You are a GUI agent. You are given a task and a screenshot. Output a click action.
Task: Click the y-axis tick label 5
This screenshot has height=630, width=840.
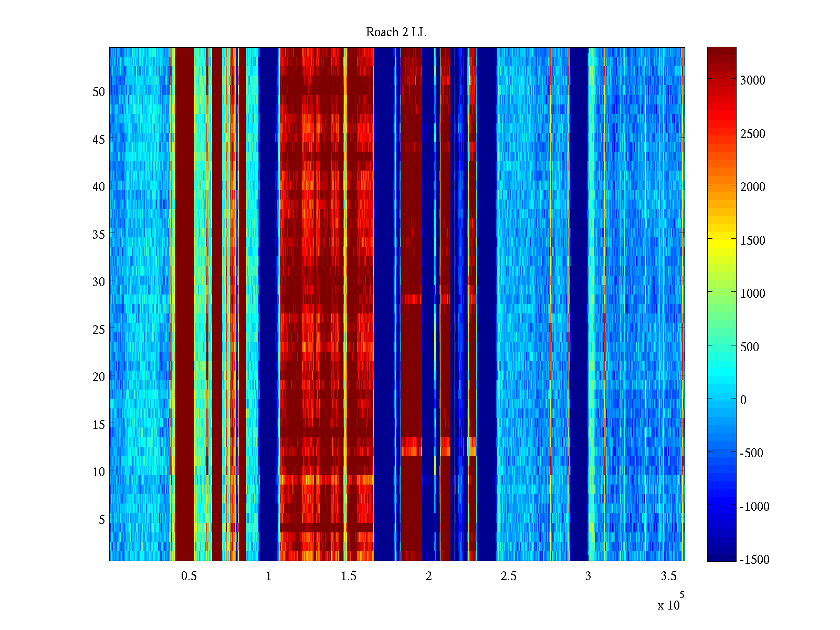101,520
